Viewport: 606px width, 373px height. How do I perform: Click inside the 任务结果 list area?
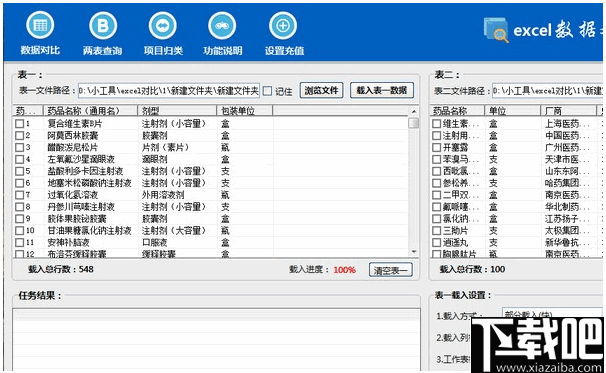[216, 340]
